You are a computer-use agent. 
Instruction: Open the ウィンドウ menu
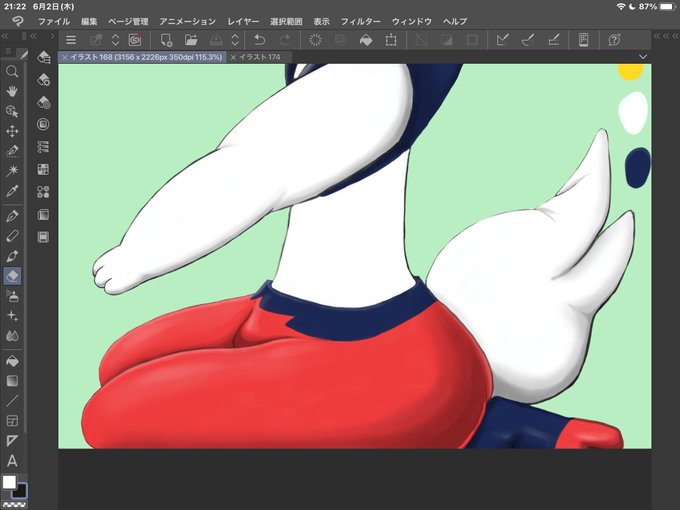[412, 21]
